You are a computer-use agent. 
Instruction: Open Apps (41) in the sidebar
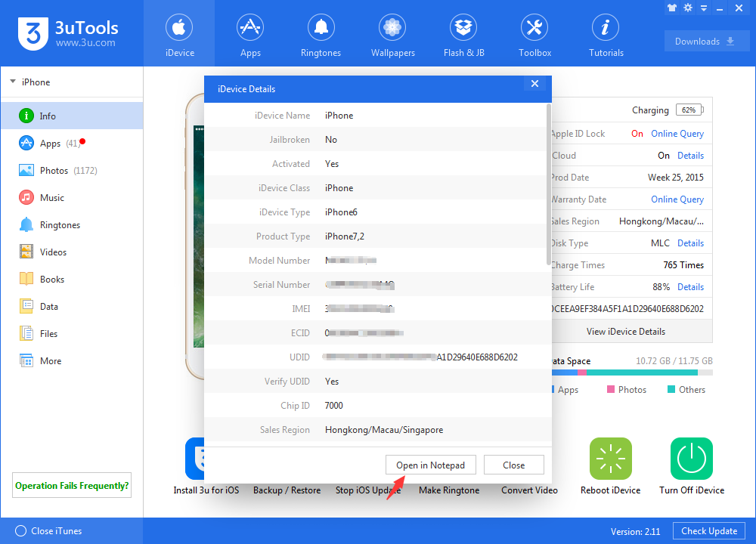[72, 143]
